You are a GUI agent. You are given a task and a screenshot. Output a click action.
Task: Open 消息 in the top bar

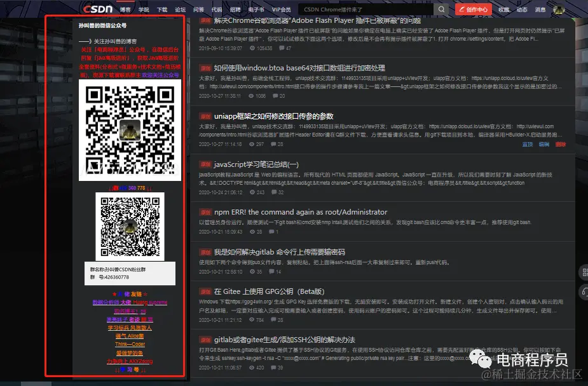coord(540,10)
